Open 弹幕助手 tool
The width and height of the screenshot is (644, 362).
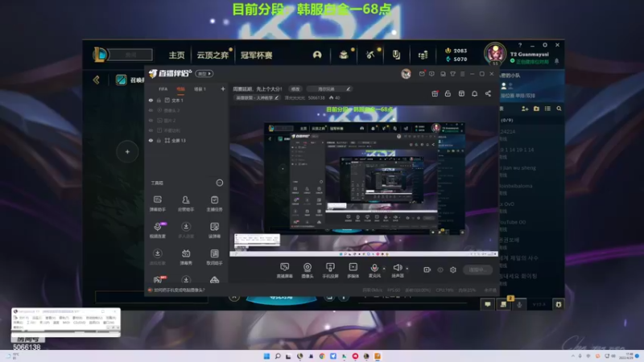(157, 204)
